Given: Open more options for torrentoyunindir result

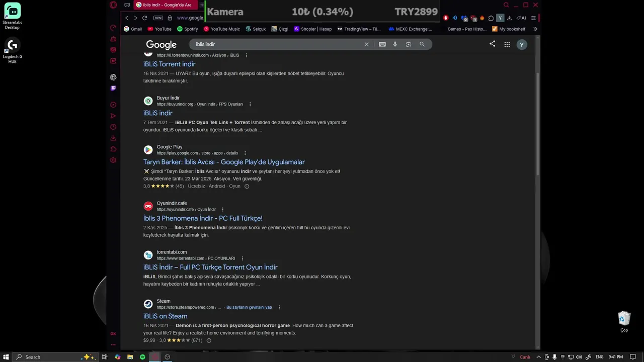Looking at the screenshot, I should coord(247,55).
